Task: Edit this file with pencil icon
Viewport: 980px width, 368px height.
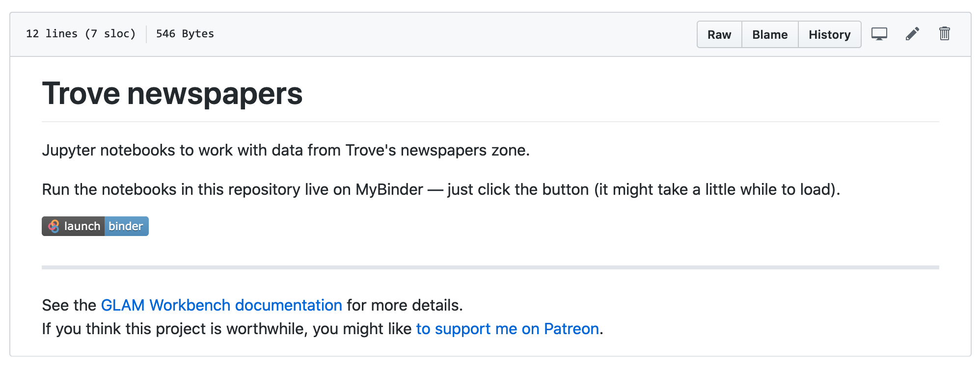Action: [x=912, y=34]
